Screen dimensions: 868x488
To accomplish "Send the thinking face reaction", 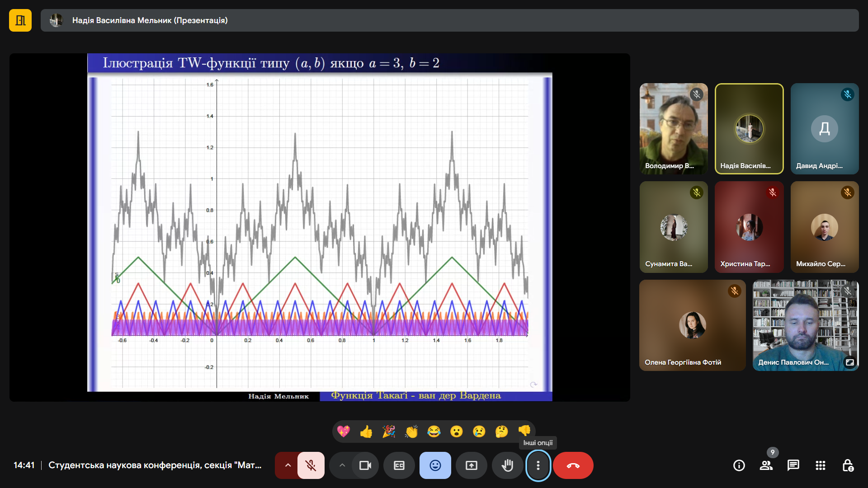I will pos(502,432).
